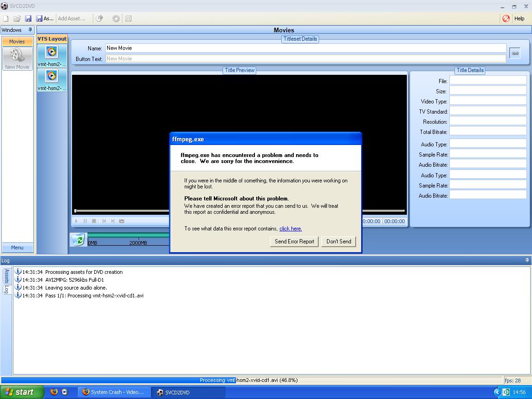The image size is (532, 399).
Task: Select the lower vmt-hsm2 thumbnail in VTS Layout
Action: (x=52, y=80)
